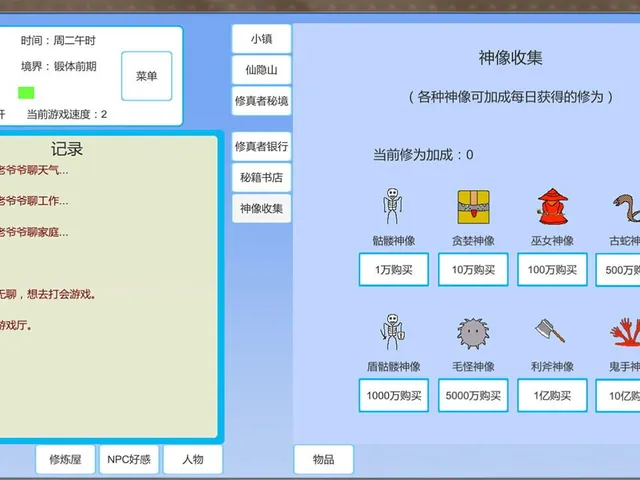This screenshot has width=640, height=480.
Task: Buy furry monster statue with 5000万购买 button
Action: [x=473, y=395]
